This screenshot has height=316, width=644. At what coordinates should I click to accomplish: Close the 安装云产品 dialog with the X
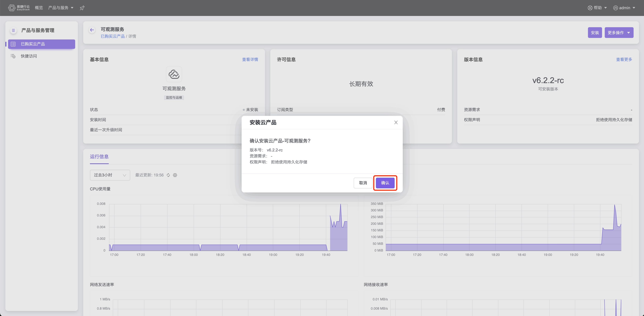tap(396, 122)
